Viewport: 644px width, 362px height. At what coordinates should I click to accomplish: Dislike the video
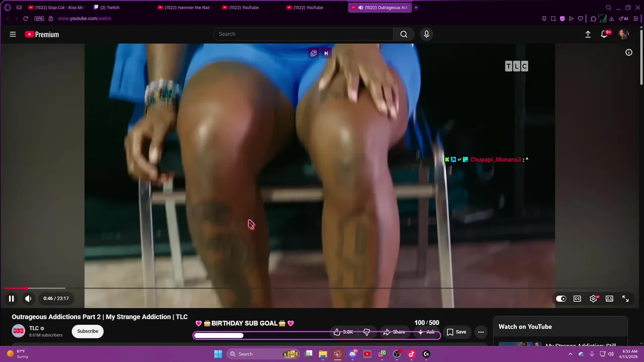tap(367, 332)
